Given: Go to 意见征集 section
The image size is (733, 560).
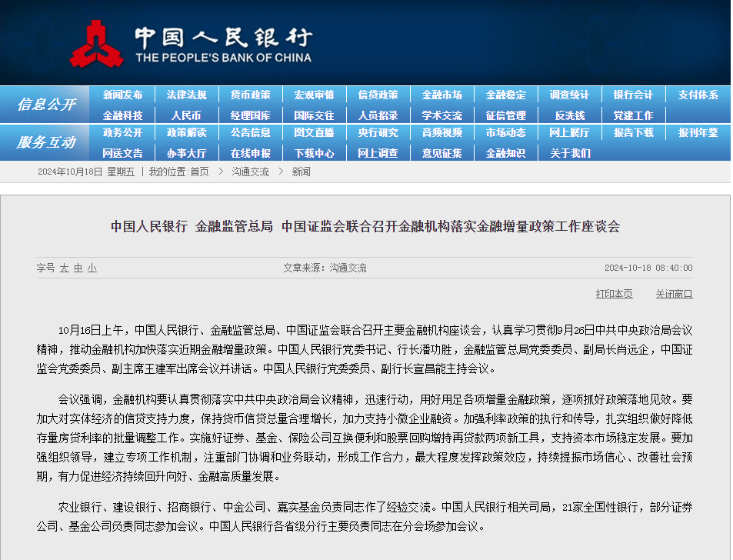Looking at the screenshot, I should [x=441, y=153].
